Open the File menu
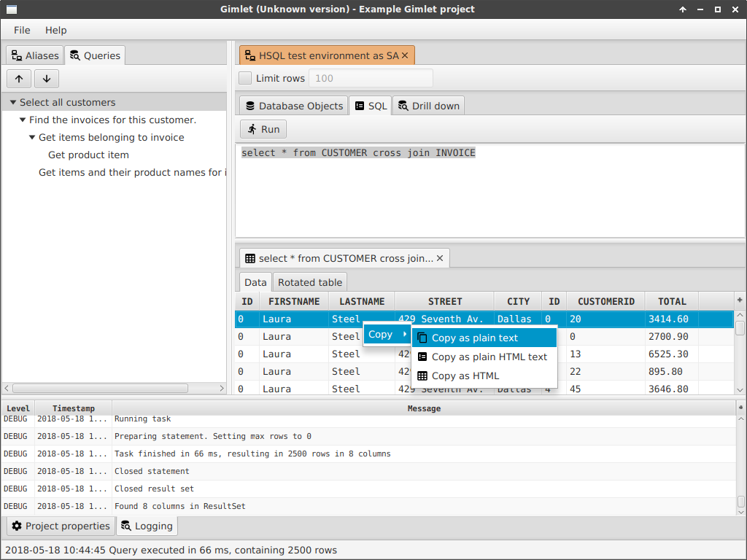Viewport: 747px width, 560px height. click(x=22, y=30)
